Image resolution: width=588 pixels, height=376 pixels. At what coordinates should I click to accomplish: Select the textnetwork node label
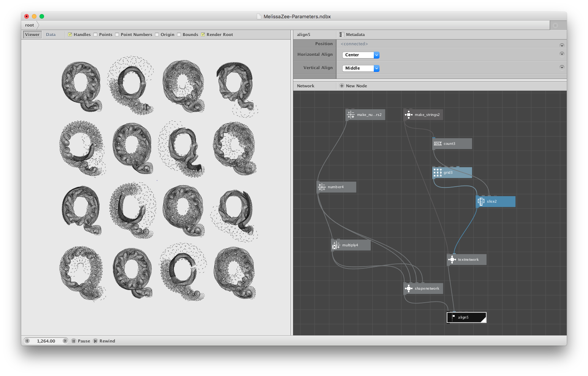(468, 260)
